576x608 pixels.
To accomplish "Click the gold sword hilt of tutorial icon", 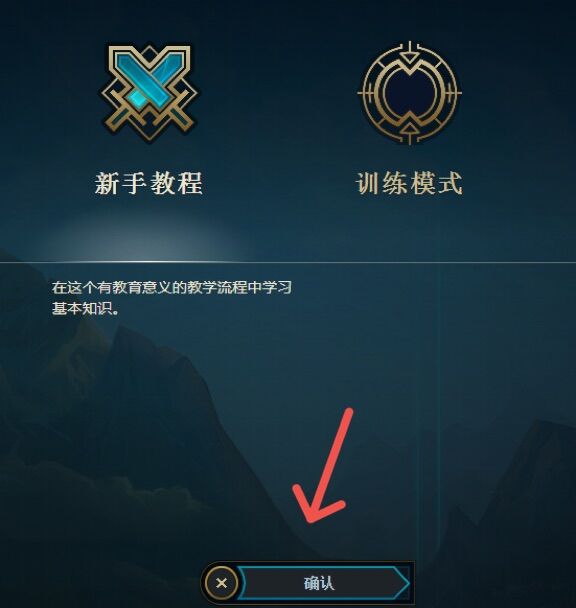I will click(x=178, y=116).
